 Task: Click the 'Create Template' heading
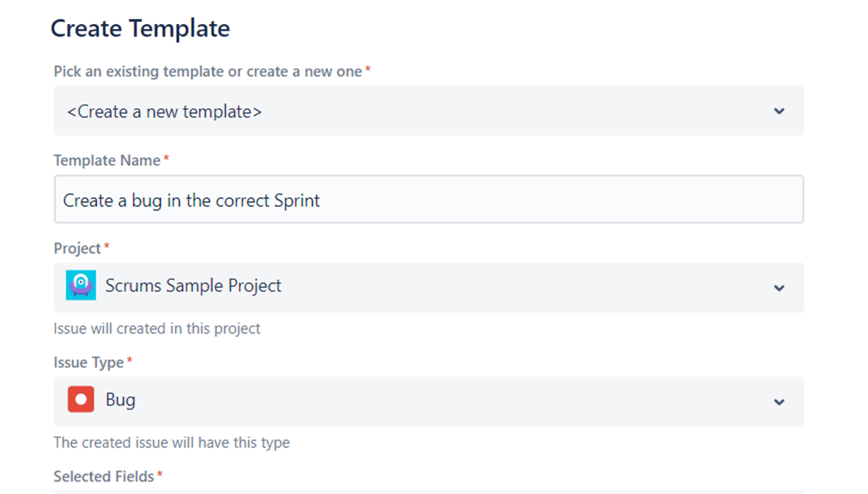click(x=140, y=29)
